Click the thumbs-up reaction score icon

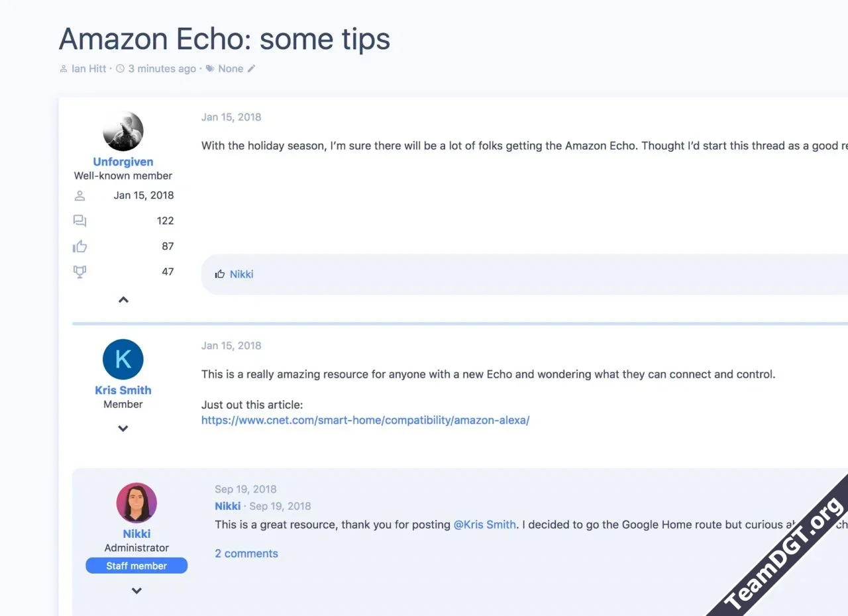point(80,246)
